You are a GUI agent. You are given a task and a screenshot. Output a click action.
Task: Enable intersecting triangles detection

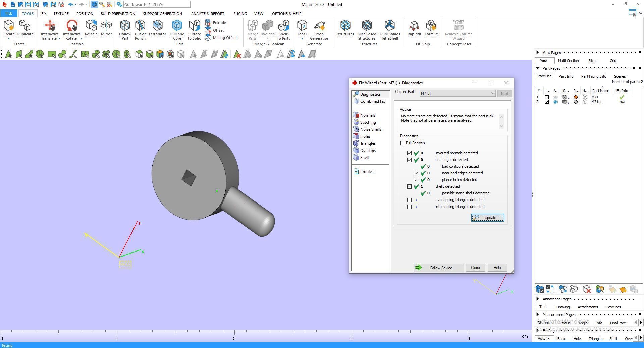409,207
